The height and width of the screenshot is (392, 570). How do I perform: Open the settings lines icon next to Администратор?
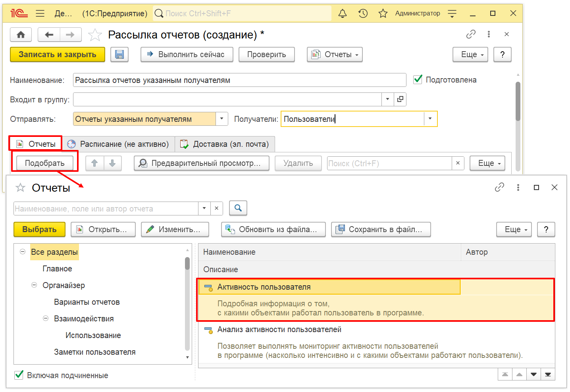(452, 13)
